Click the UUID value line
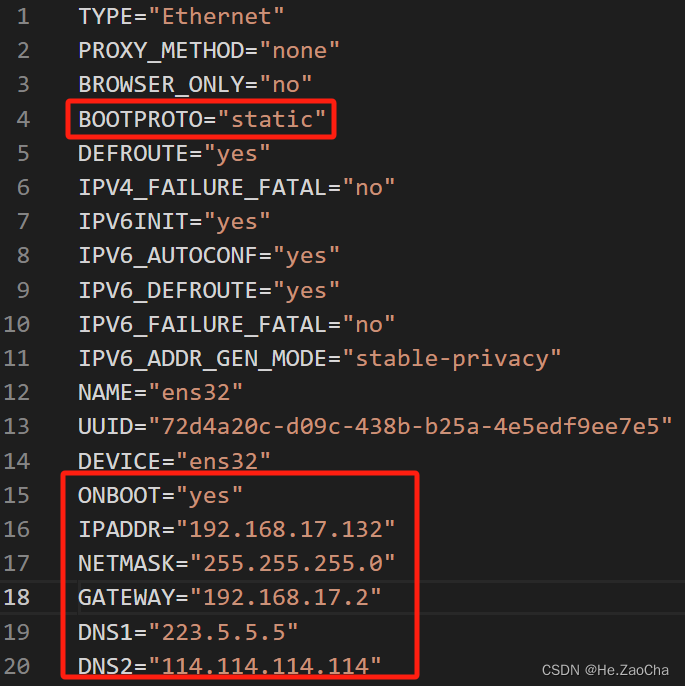685x686 pixels. 375,427
